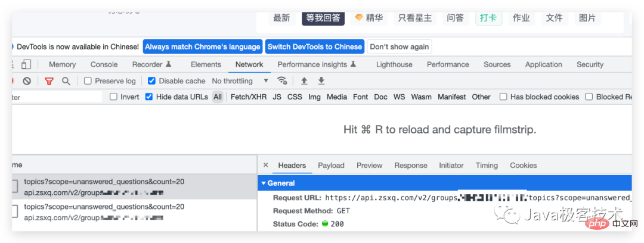
Task: Enable the Preserve log checkbox
Action: point(88,81)
